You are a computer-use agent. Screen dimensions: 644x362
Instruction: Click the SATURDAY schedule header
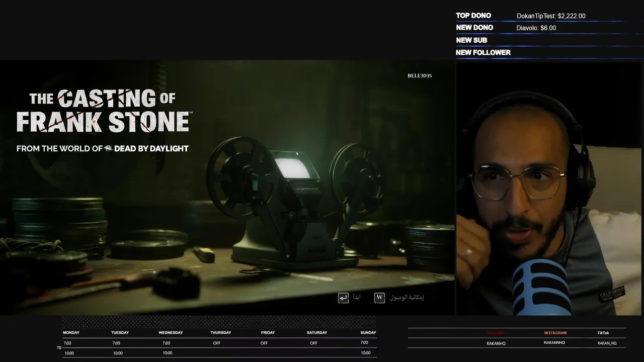click(x=317, y=332)
